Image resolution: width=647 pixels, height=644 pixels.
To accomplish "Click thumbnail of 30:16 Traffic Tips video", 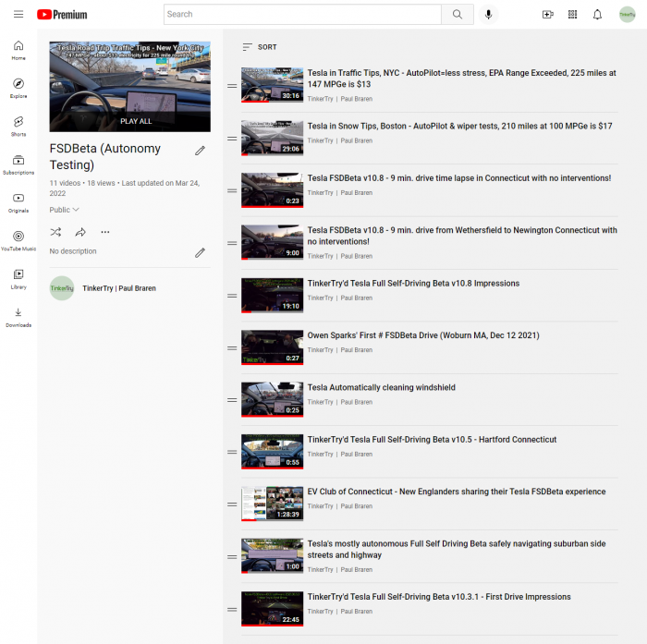I will pyautogui.click(x=273, y=85).
